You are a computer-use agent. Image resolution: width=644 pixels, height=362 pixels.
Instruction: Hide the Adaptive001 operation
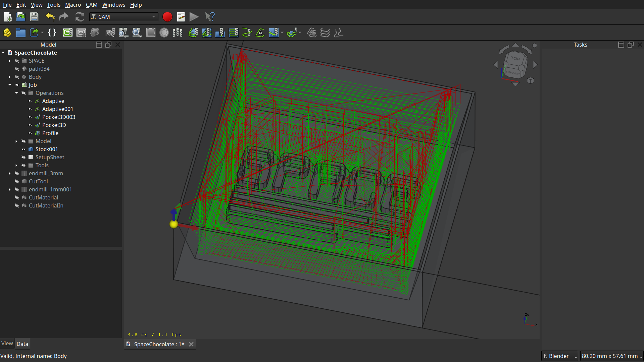tap(30, 109)
